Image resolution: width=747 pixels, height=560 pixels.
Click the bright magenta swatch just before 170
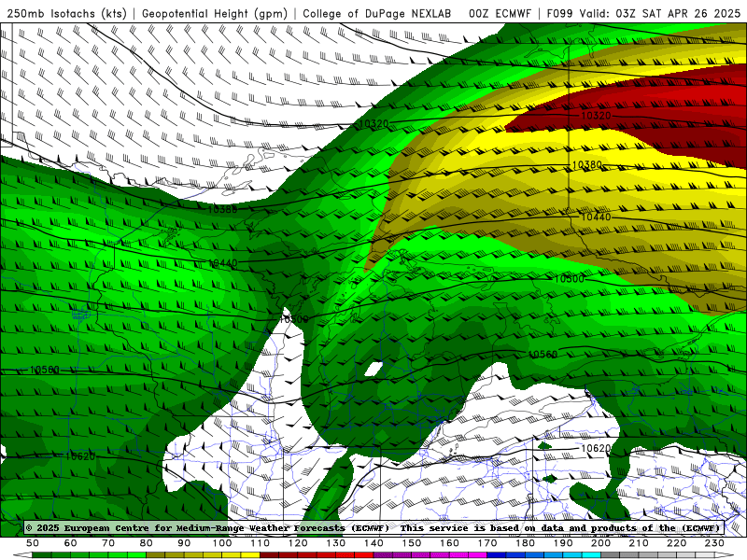(478, 555)
